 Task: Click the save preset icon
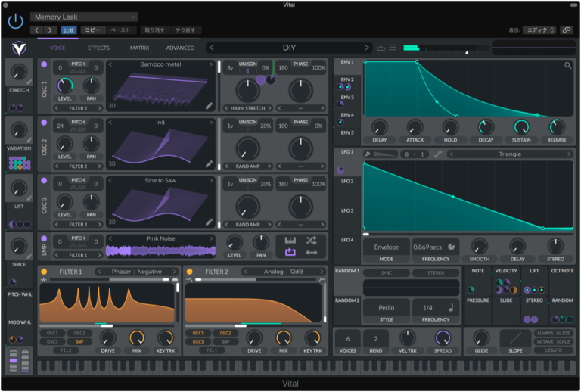[x=381, y=48]
